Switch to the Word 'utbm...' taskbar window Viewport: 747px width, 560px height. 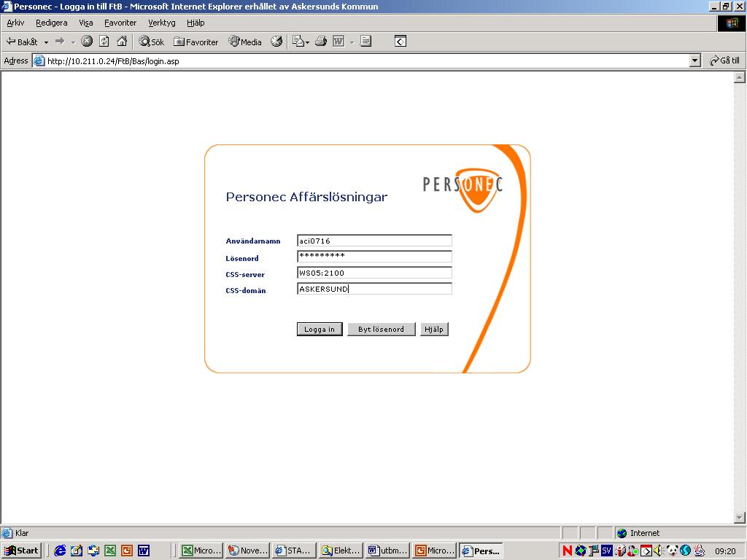(x=387, y=551)
